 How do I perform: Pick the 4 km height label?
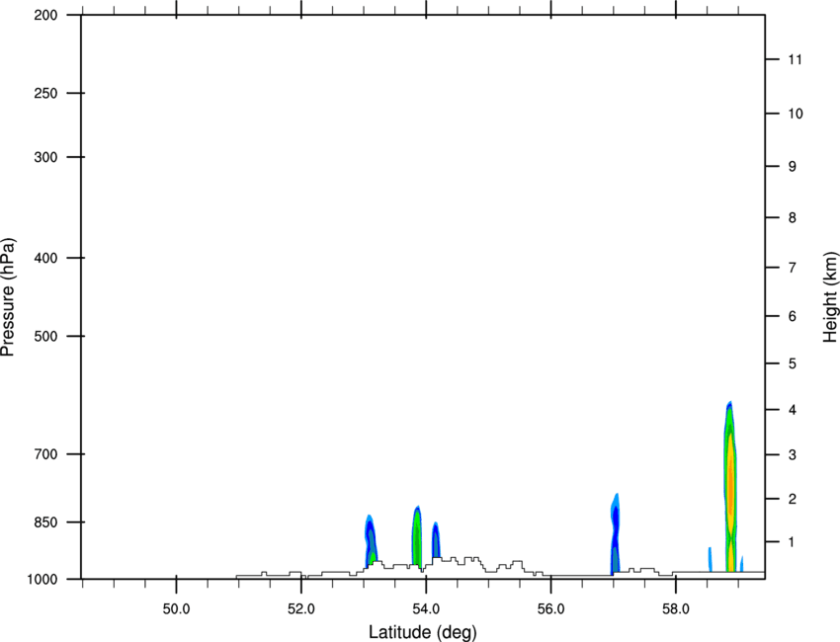[x=793, y=410]
